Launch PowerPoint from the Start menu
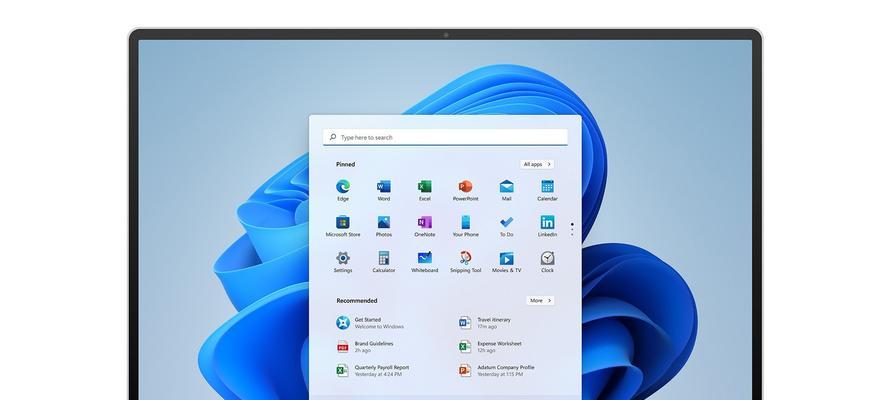This screenshot has width=889, height=400. (465, 190)
